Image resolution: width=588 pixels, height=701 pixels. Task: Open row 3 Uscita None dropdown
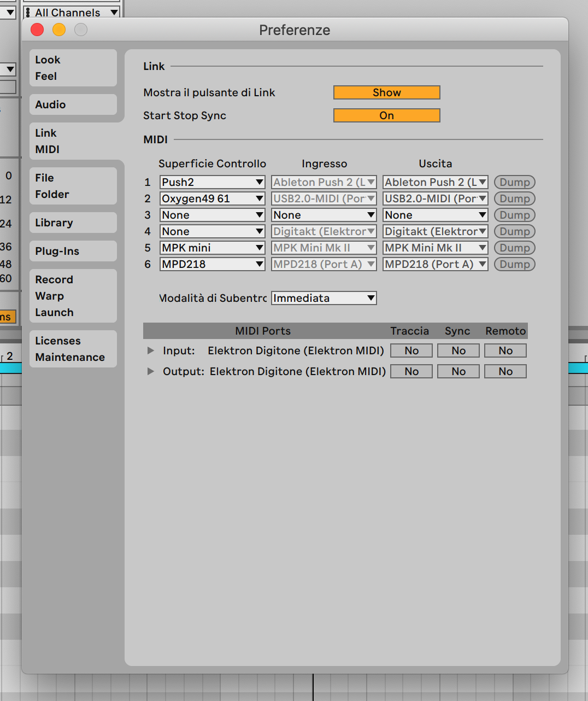tap(436, 215)
